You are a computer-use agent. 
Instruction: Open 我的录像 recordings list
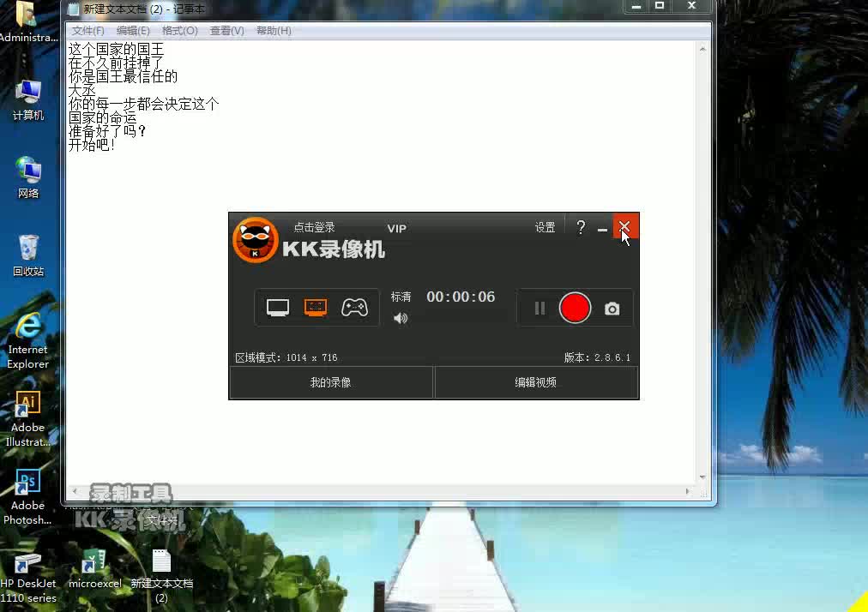[330, 382]
